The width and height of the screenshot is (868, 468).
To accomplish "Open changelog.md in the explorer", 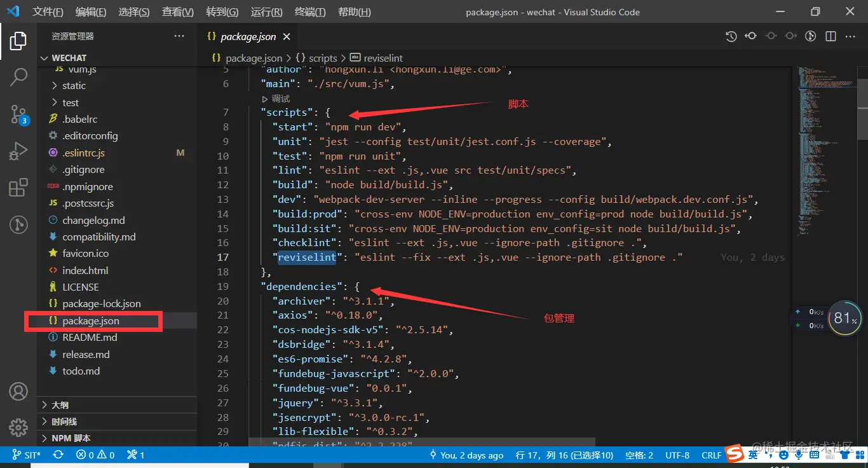I will [117, 220].
